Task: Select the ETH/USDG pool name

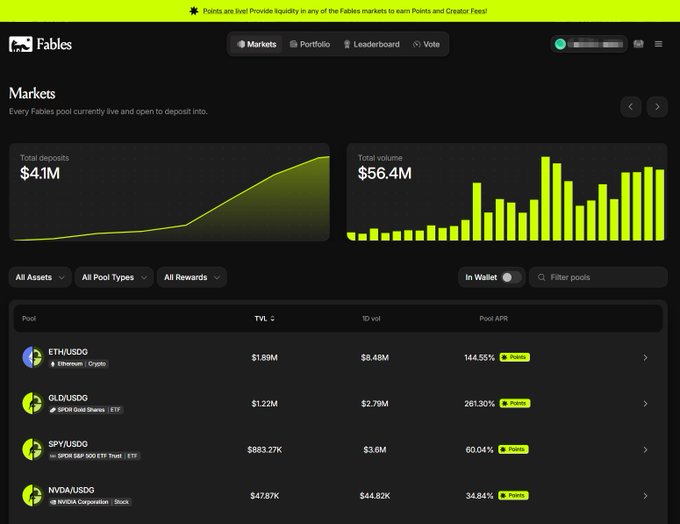Action: tap(68, 352)
